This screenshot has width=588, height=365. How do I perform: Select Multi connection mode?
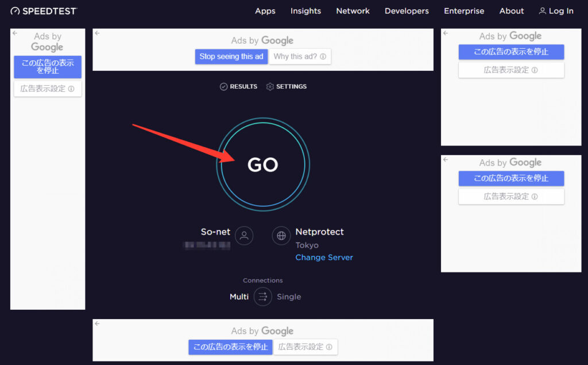[x=239, y=297]
